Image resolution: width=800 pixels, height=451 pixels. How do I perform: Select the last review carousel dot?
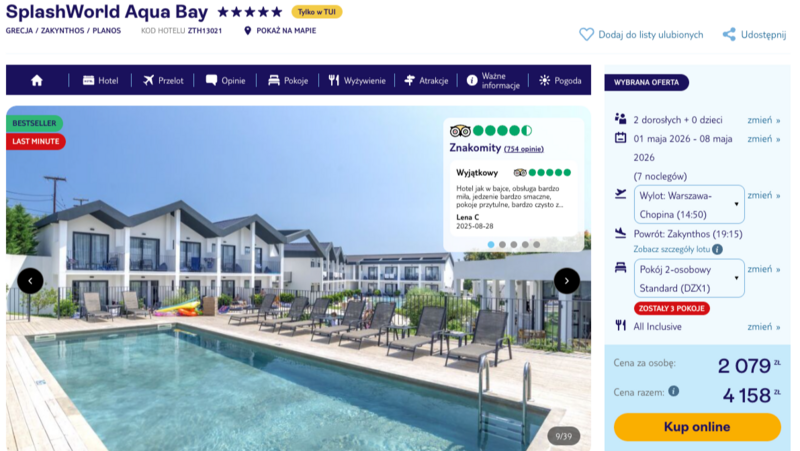[537, 244]
